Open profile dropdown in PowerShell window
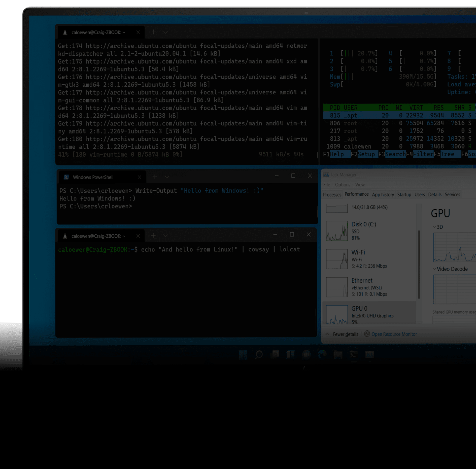The width and height of the screenshot is (476, 469). coord(167,177)
